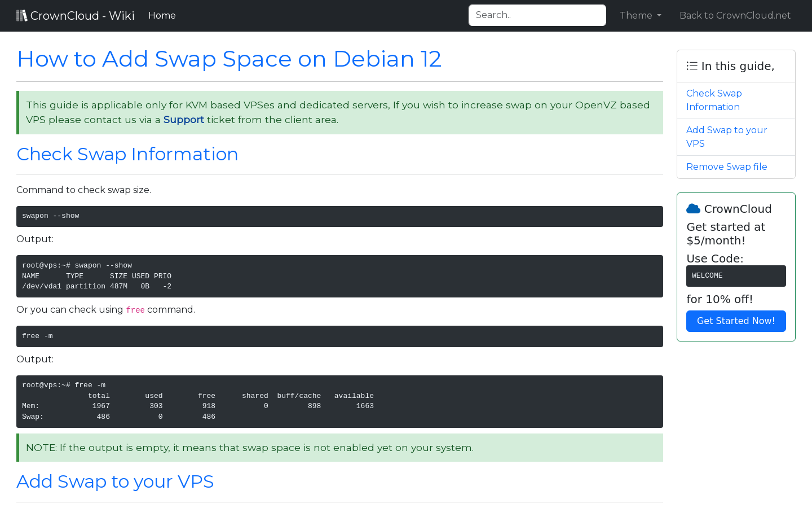This screenshot has width=812, height=508.
Task: Click the Theme dropdown caret arrow
Action: [659, 16]
